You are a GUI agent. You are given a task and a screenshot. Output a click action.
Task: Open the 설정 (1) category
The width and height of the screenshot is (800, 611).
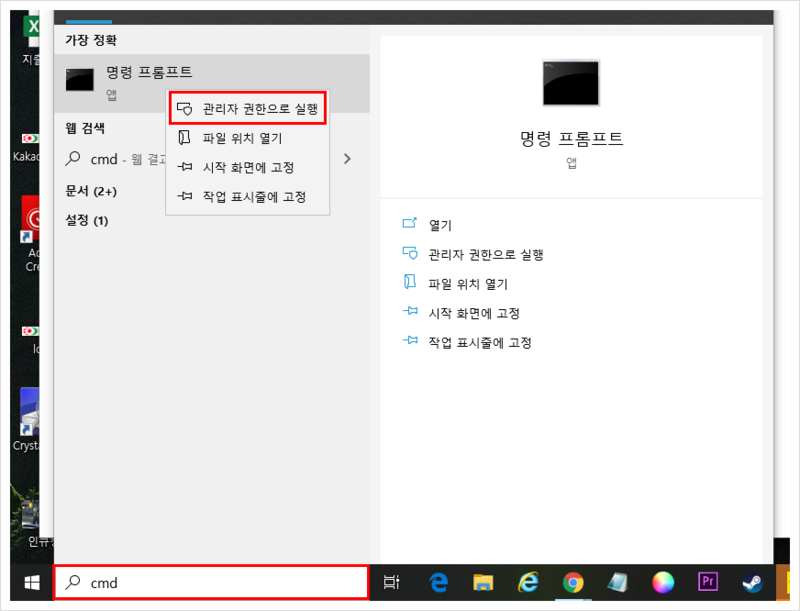[x=87, y=220]
